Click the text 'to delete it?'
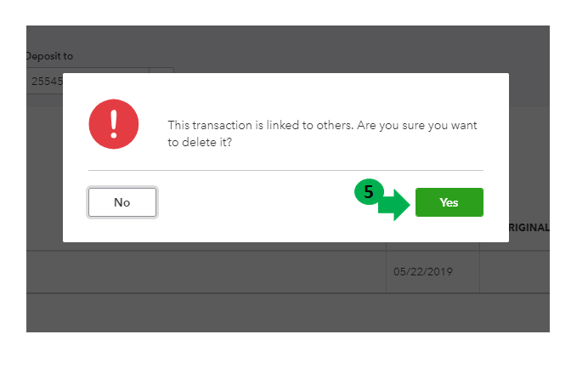Image resolution: width=588 pixels, height=374 pixels. point(201,142)
